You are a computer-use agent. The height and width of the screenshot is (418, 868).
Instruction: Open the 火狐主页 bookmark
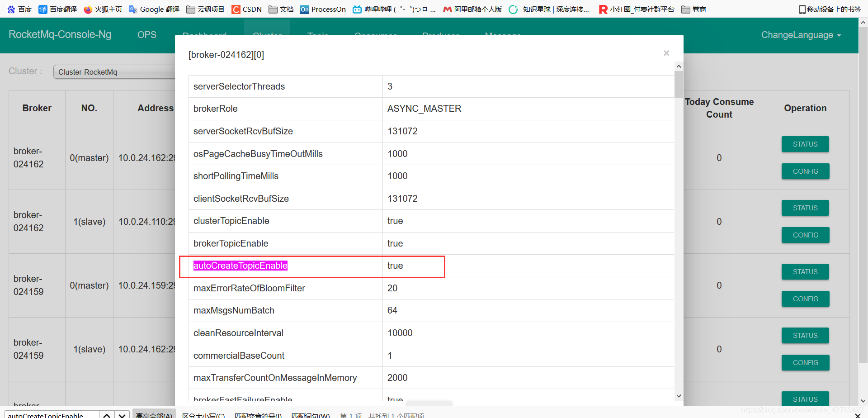pyautogui.click(x=103, y=9)
